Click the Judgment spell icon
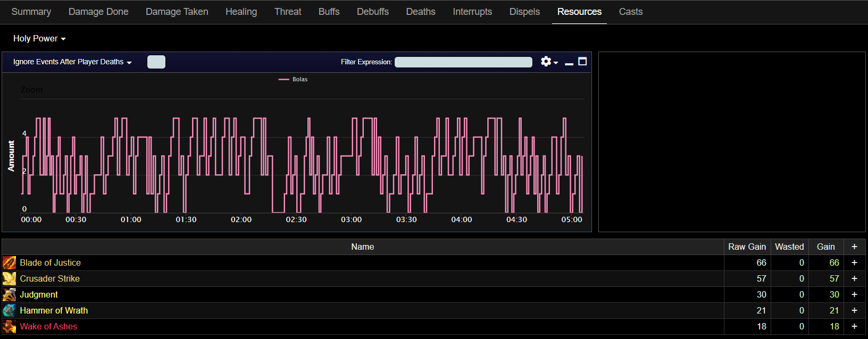Screen dimensions: 868x339 pyautogui.click(x=9, y=294)
